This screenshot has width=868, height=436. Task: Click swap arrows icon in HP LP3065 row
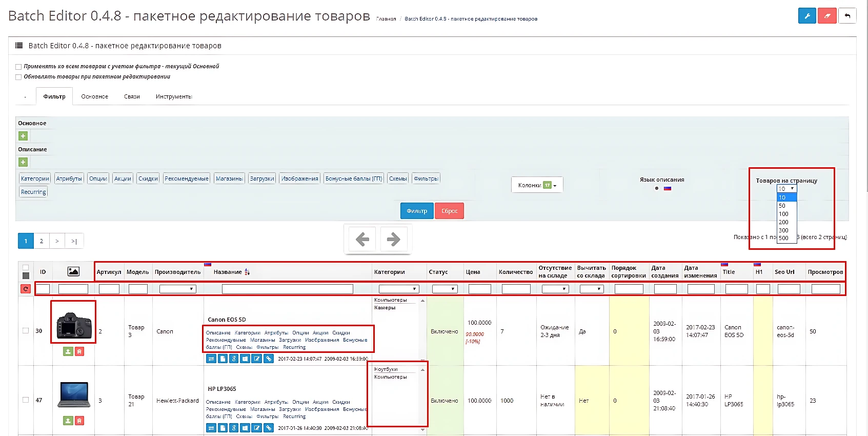point(211,428)
